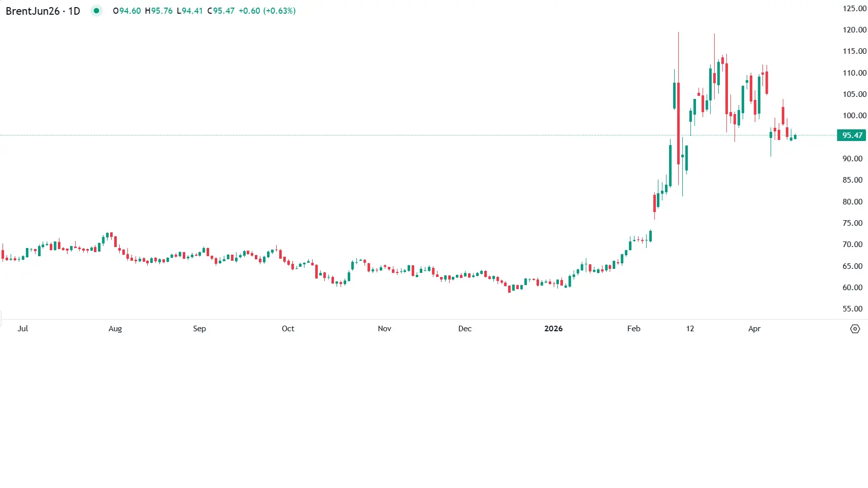Screen dimensions: 868x488
Task: Click the Feb label on time axis
Action: (633, 329)
